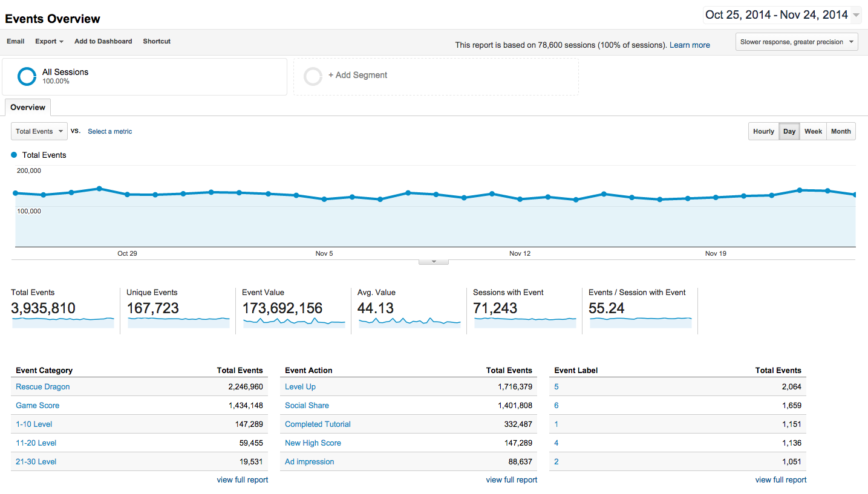Screen dimensions: 868x494
Task: Click the All Sessions segment circle icon
Action: click(x=27, y=76)
